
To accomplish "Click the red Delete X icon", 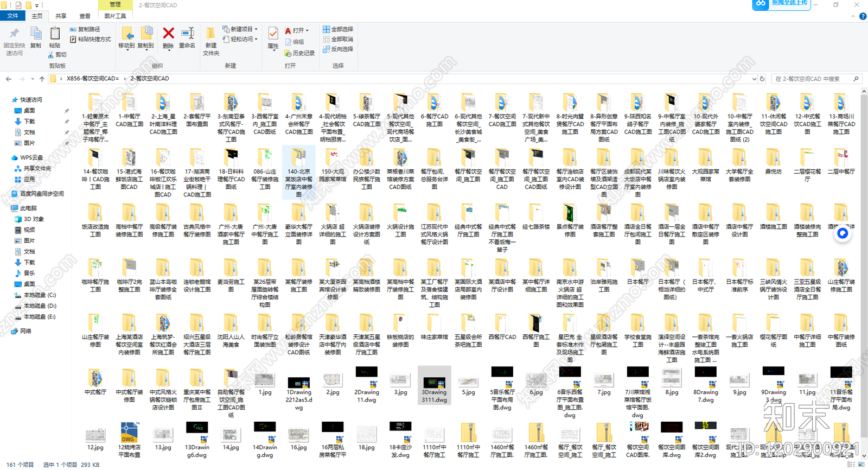I will [x=169, y=34].
